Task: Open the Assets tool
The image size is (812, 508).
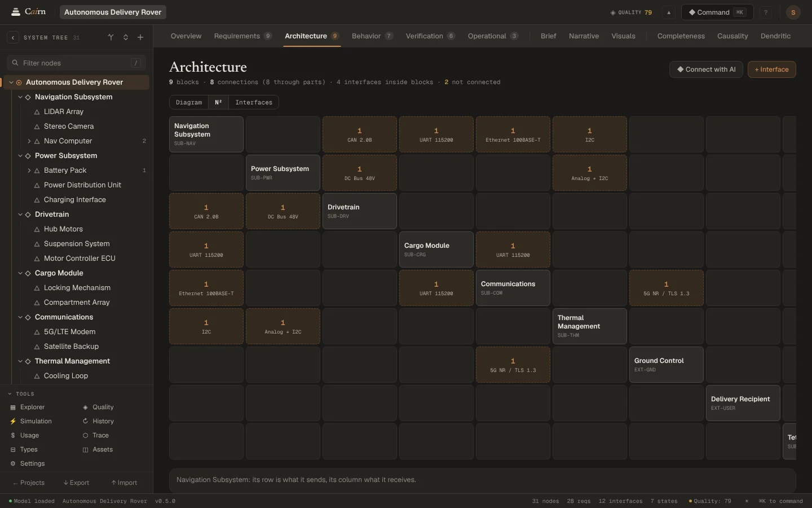Action: coord(98,449)
